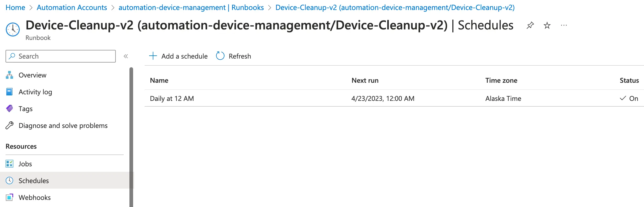This screenshot has width=644, height=207.
Task: Open the more options ellipsis menu
Action: [564, 25]
